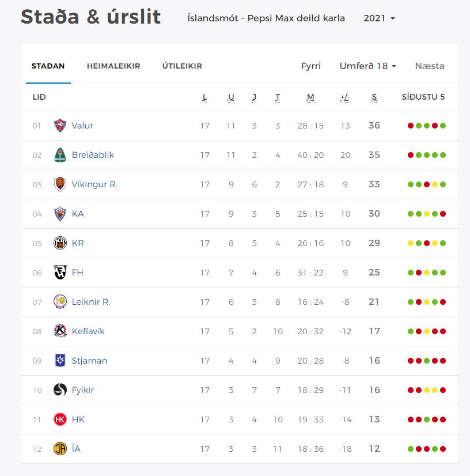The image size is (470, 476).
Task: Click the Valur club crest icon
Action: 60,126
